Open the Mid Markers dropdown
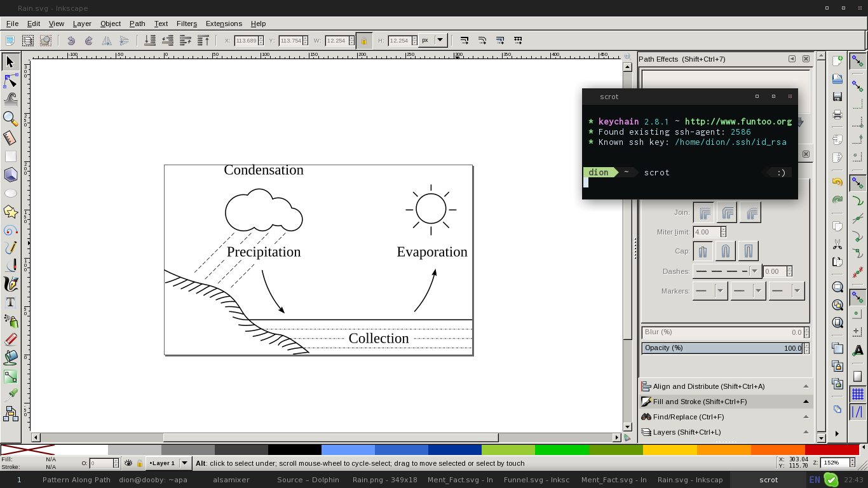 748,291
